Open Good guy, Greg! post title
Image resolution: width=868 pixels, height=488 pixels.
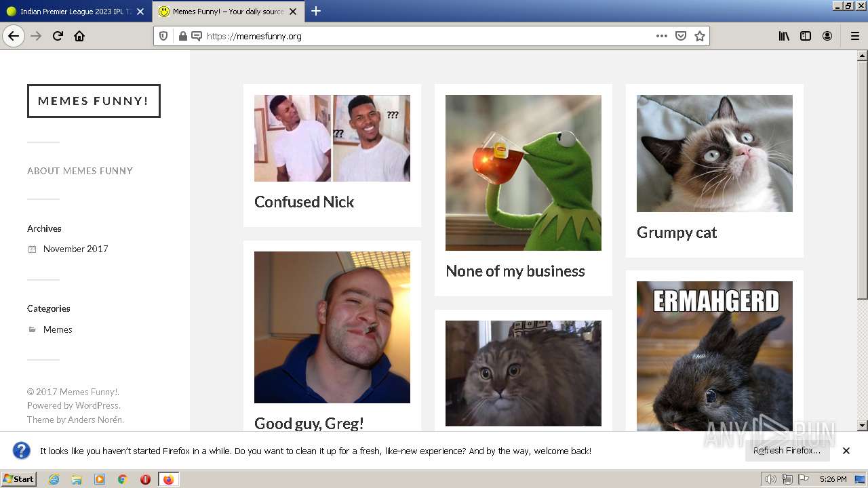coord(309,423)
